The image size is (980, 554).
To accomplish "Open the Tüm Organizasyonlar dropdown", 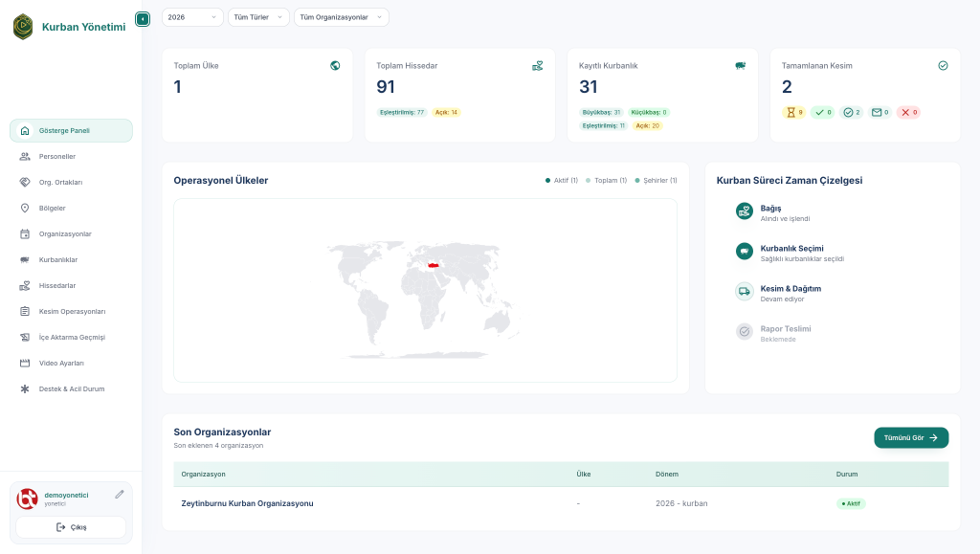I will (x=340, y=17).
